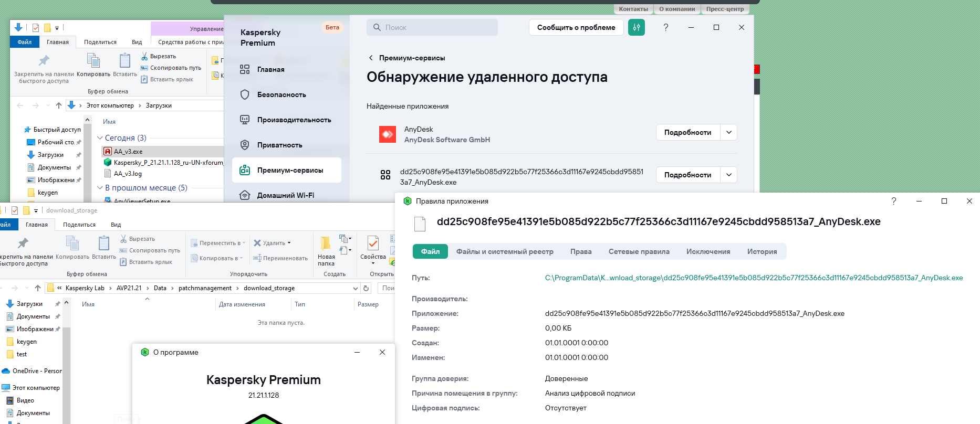Click the up arrow in top Explorer navigation
980x424 pixels.
pos(59,105)
